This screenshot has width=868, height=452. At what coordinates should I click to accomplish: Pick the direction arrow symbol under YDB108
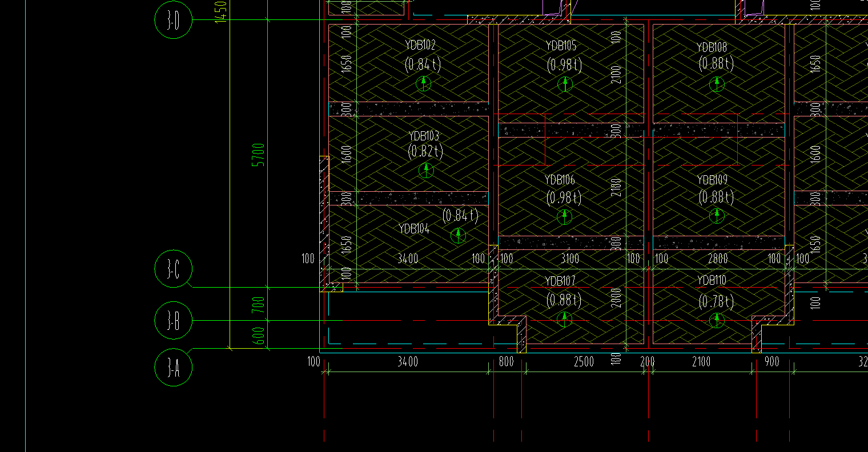click(x=717, y=84)
